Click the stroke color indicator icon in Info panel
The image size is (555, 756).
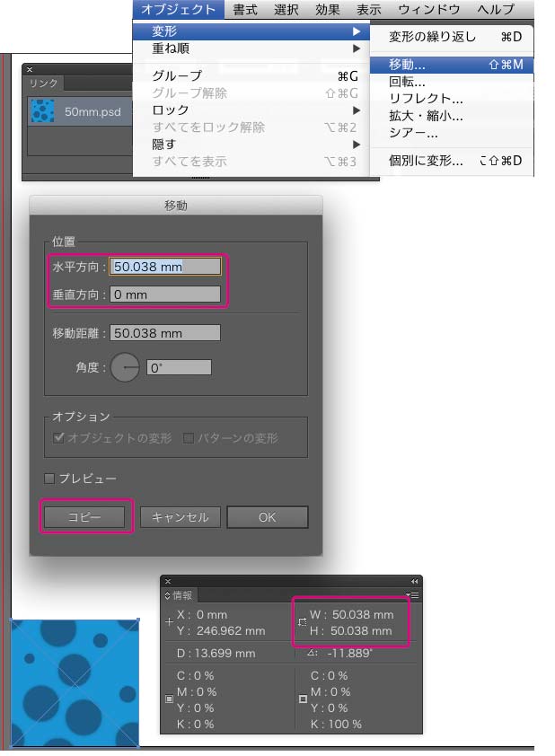[303, 699]
